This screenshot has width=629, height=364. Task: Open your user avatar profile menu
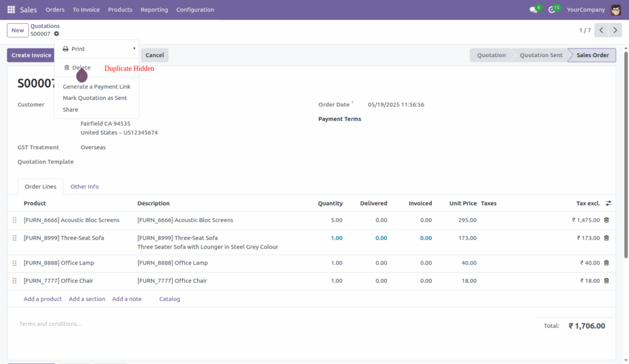click(x=616, y=9)
